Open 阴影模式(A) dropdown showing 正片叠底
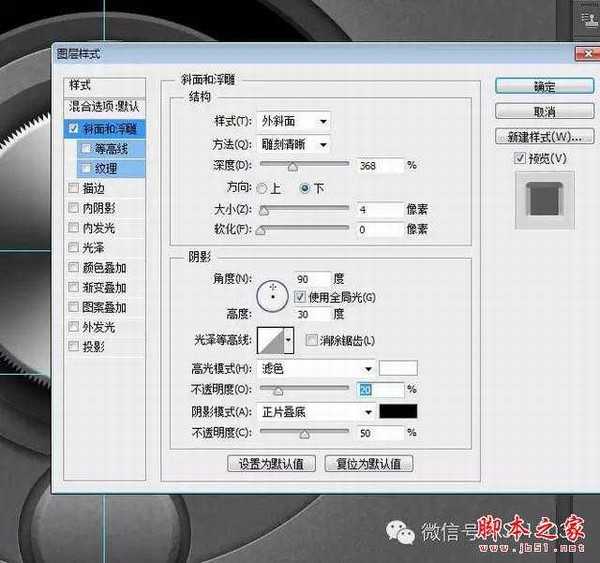The height and width of the screenshot is (563, 600). 316,412
